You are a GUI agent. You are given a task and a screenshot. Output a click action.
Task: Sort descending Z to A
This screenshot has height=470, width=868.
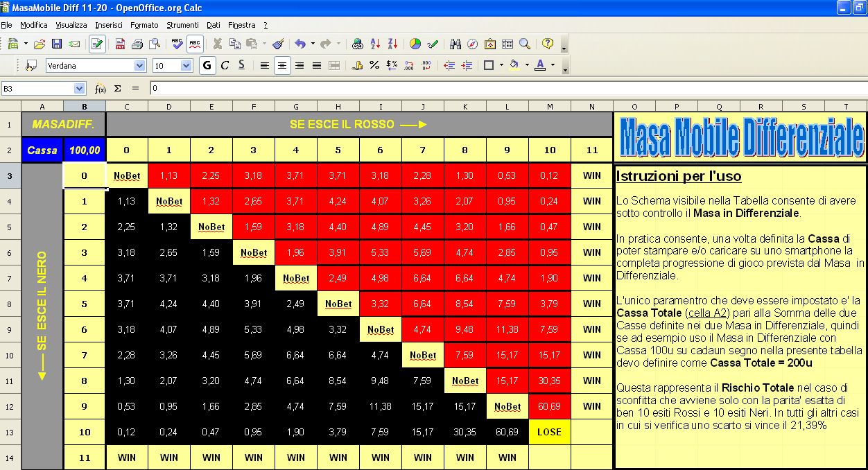[392, 44]
